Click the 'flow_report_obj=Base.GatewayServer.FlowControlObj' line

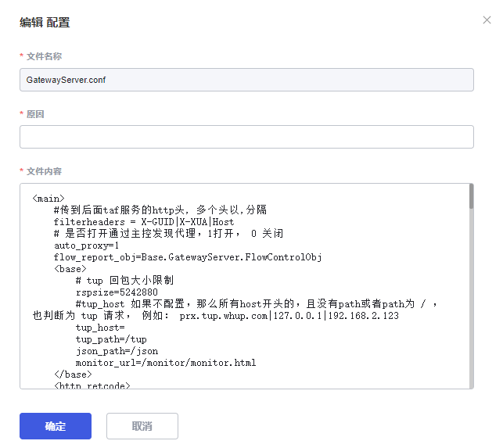[x=188, y=257]
